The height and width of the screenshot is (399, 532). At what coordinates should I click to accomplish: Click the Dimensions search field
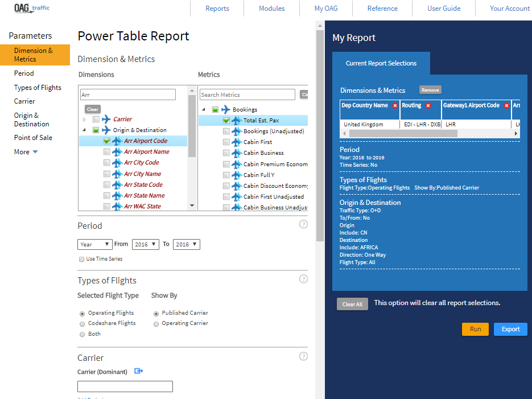(x=128, y=94)
